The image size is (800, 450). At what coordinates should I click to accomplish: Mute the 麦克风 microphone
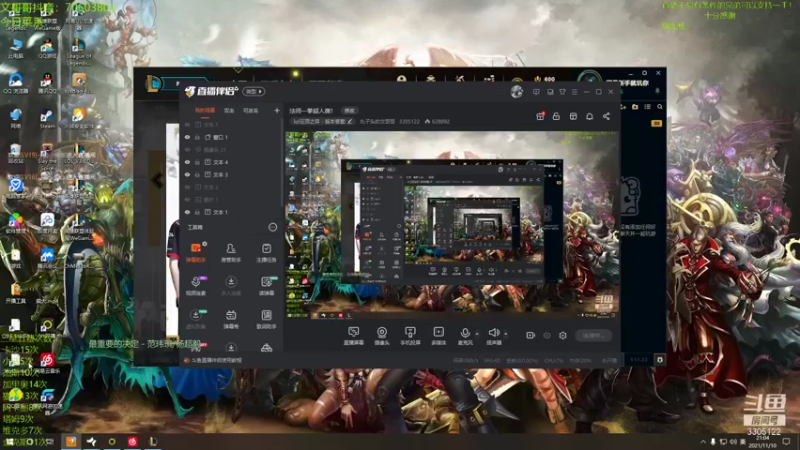coord(465,336)
